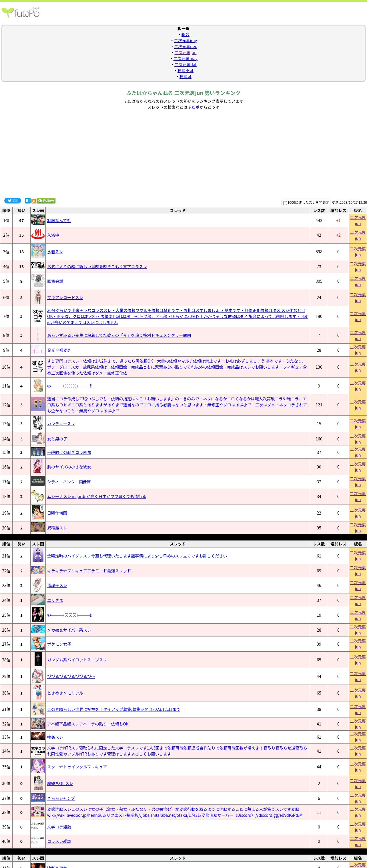The height and width of the screenshot is (868, 367).
Task: Click the green feedly Follow button
Action: [x=46, y=201]
